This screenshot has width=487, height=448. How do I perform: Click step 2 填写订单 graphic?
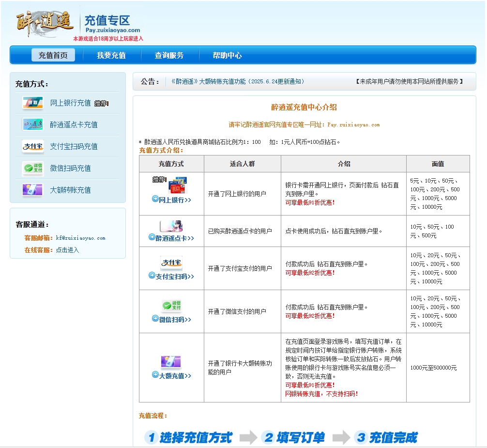click(293, 437)
